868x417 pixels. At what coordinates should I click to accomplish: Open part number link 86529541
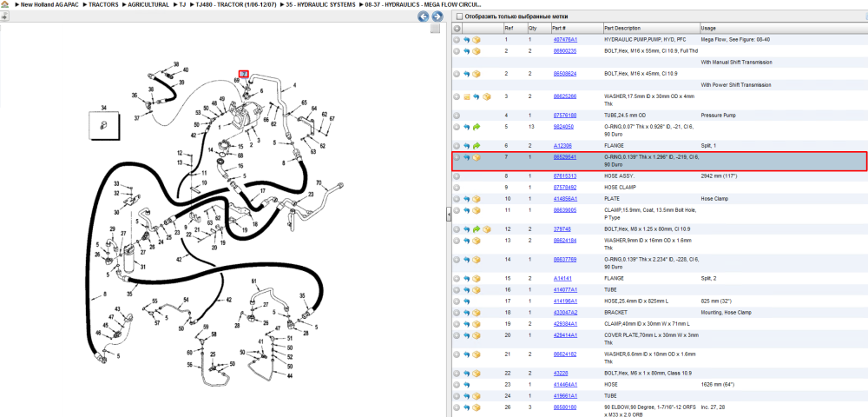565,157
